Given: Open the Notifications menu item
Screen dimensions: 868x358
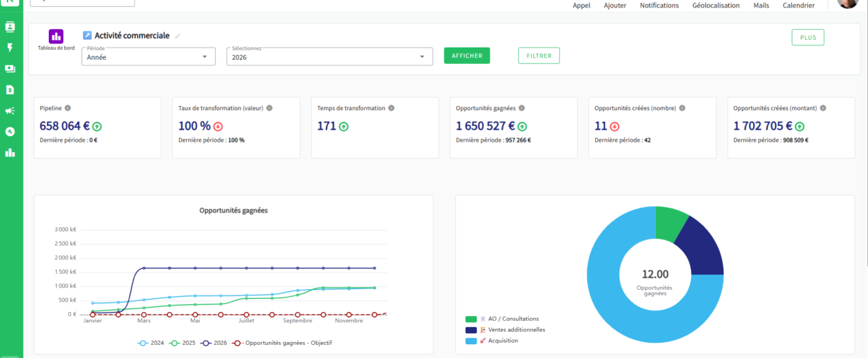Looking at the screenshot, I should (x=659, y=6).
